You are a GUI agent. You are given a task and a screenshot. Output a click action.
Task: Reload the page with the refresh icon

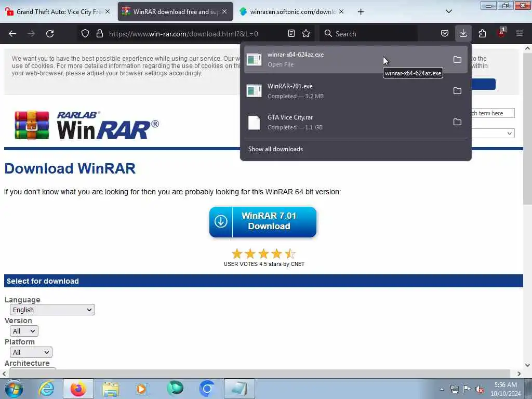pos(50,34)
